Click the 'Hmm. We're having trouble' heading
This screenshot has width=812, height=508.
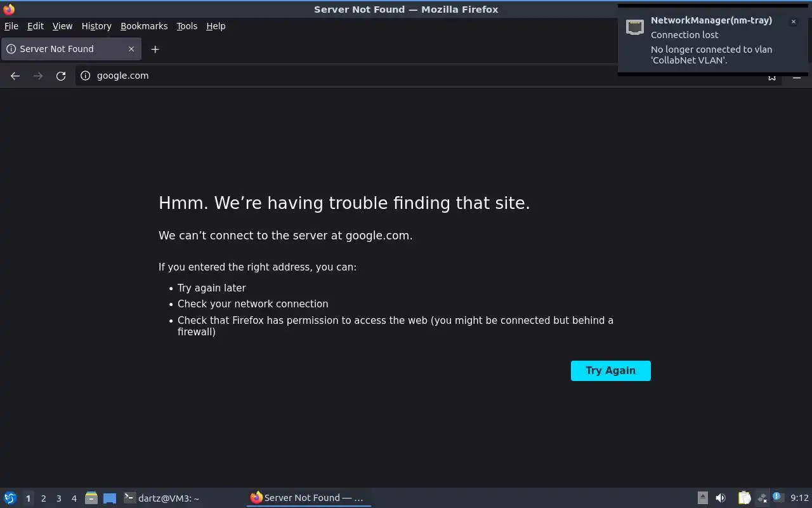pos(344,203)
